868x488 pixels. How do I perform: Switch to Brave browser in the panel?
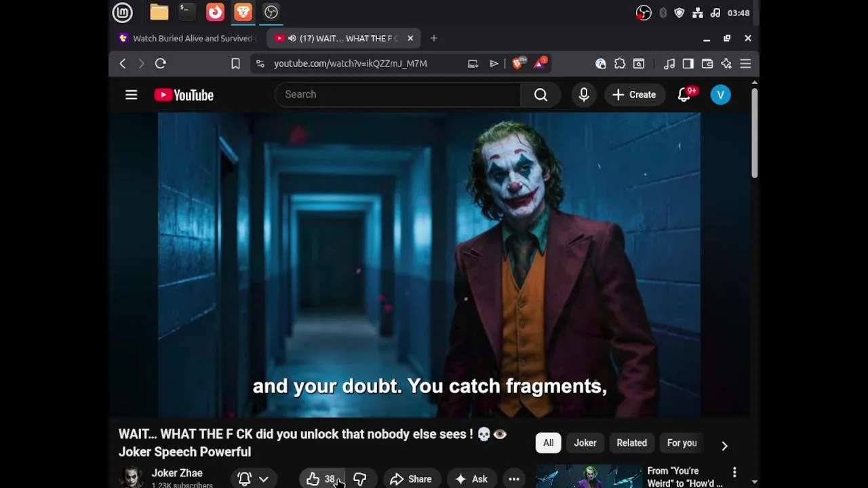[x=243, y=12]
